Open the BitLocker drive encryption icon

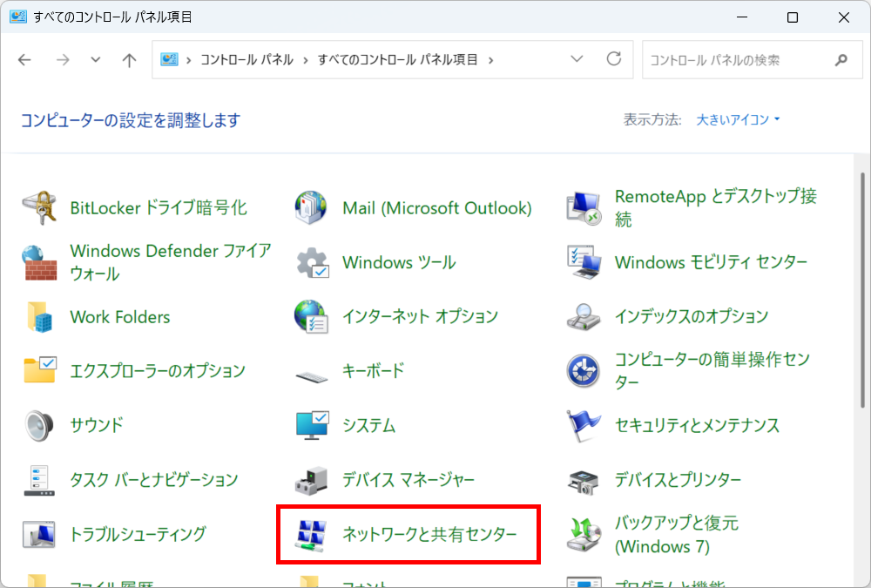[x=39, y=208]
